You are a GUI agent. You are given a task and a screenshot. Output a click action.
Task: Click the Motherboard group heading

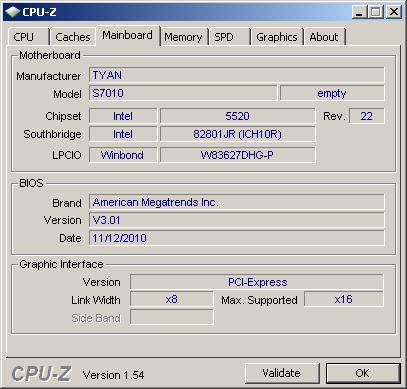pyautogui.click(x=50, y=55)
